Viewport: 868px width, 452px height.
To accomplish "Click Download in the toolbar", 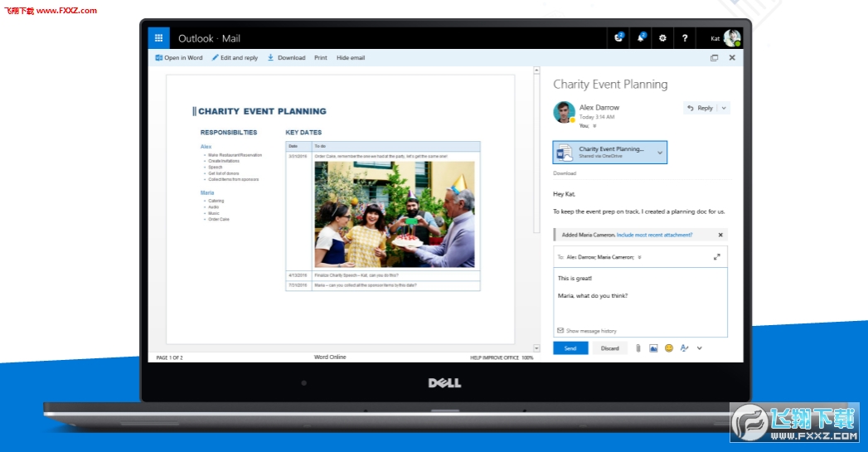I will 287,57.
